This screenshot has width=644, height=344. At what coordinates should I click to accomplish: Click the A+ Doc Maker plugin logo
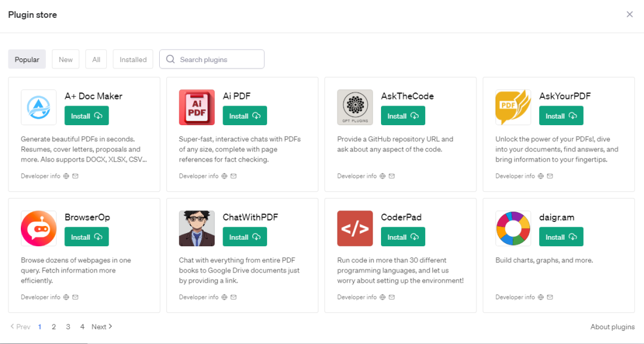point(39,107)
